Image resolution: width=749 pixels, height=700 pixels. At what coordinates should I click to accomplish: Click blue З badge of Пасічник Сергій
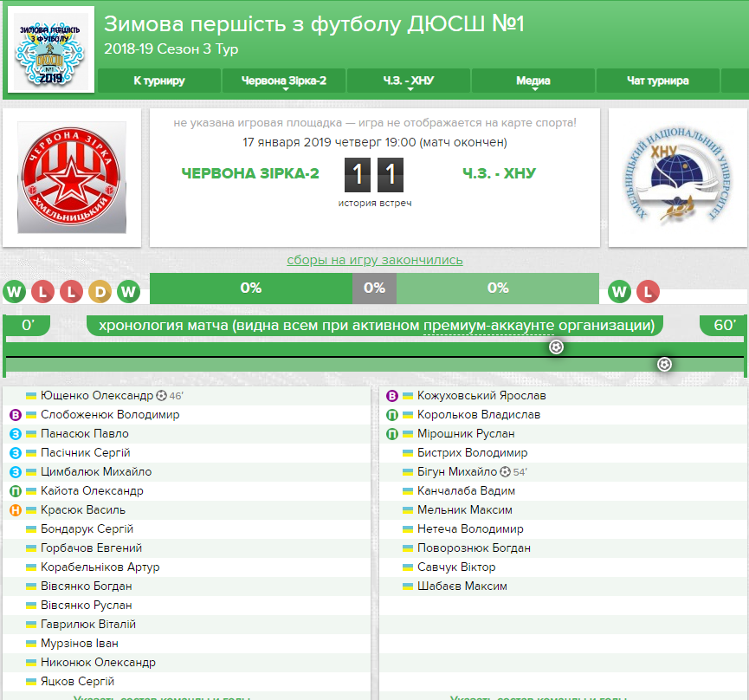pyautogui.click(x=16, y=453)
